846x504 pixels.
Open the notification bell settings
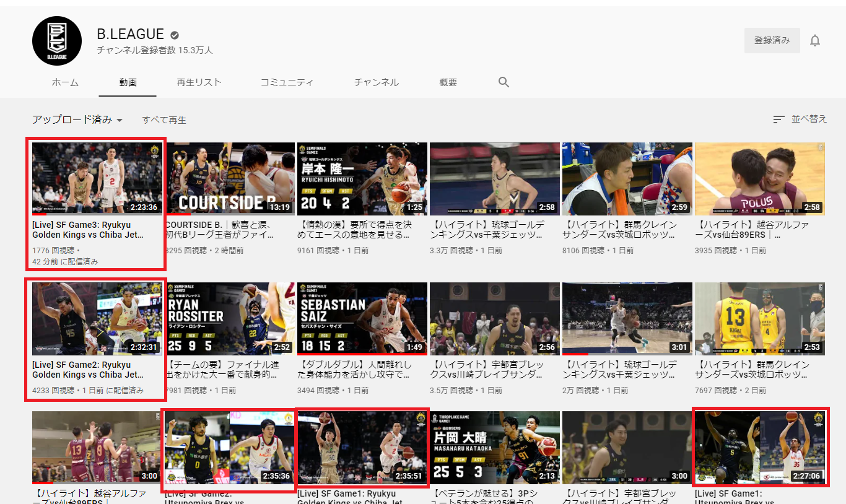tap(815, 41)
